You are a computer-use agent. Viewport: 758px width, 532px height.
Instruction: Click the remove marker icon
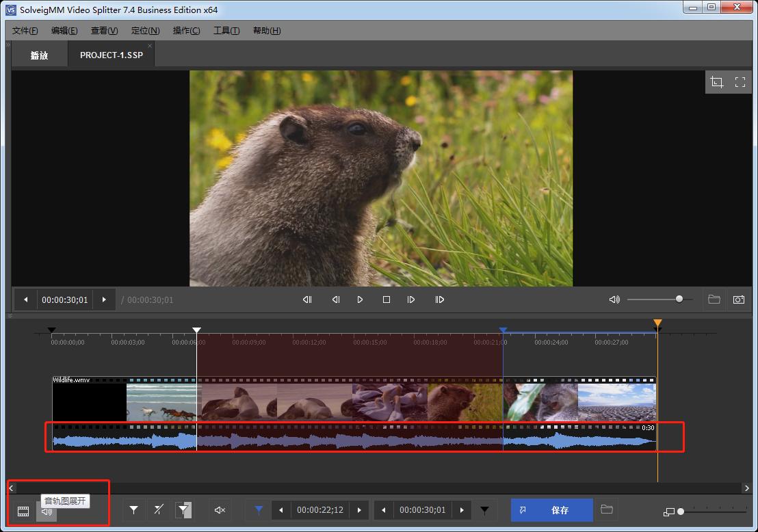point(158,510)
